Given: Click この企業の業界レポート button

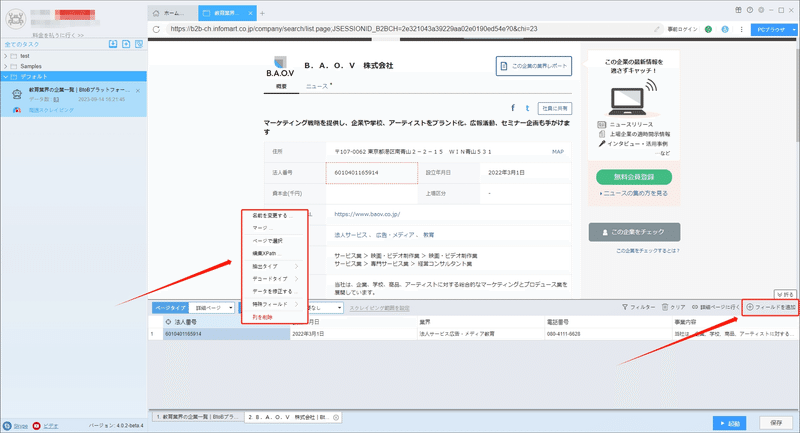Looking at the screenshot, I should [534, 66].
